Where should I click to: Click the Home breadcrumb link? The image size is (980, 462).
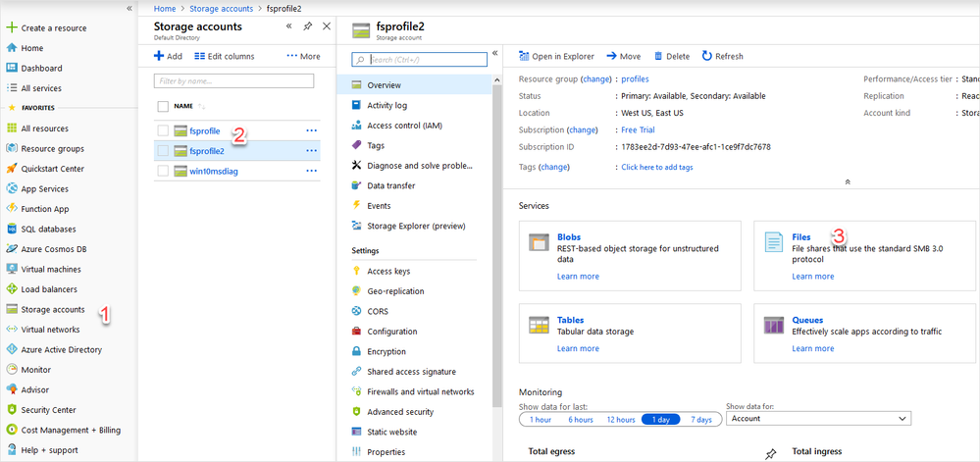point(165,9)
